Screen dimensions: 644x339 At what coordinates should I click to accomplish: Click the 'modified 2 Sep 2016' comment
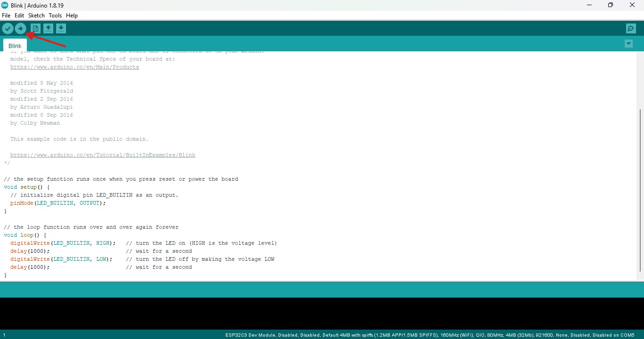coord(41,99)
